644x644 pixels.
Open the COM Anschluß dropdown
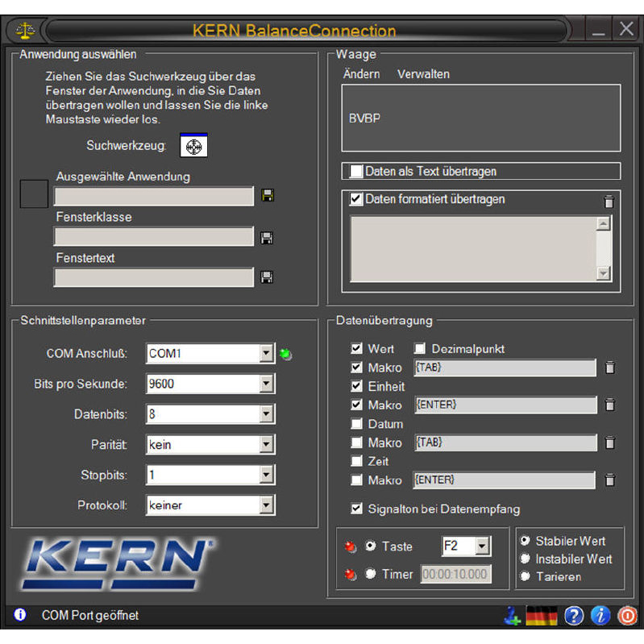coord(266,353)
